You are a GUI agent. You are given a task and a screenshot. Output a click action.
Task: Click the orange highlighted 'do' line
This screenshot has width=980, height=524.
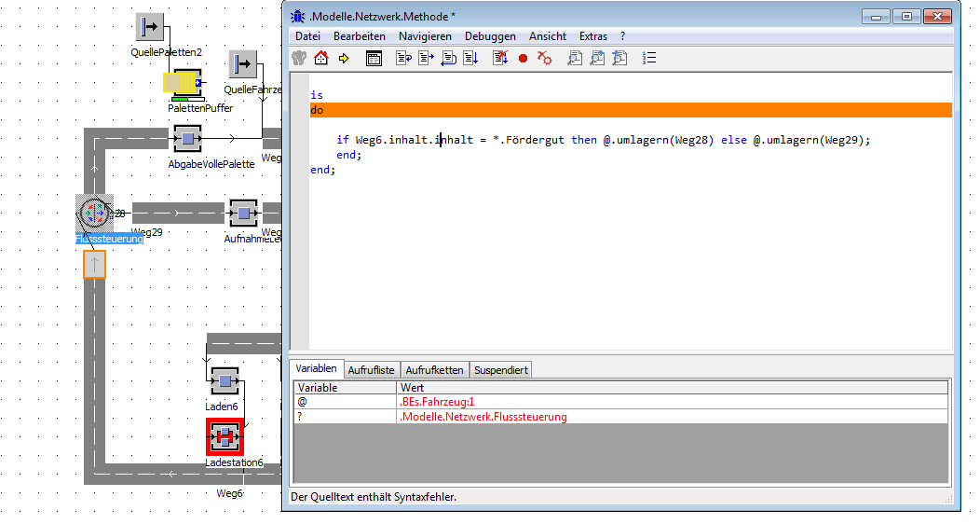click(x=631, y=110)
